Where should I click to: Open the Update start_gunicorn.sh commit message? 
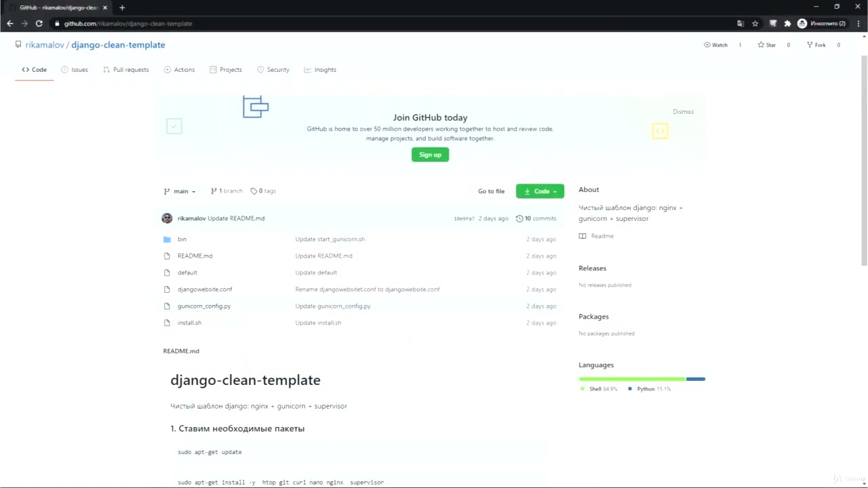(x=330, y=239)
